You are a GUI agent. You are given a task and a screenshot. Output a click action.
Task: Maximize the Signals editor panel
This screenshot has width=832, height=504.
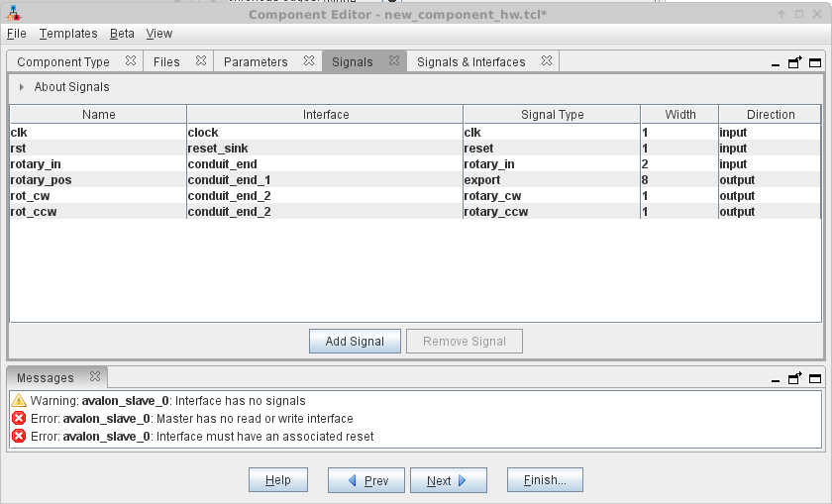tap(814, 62)
